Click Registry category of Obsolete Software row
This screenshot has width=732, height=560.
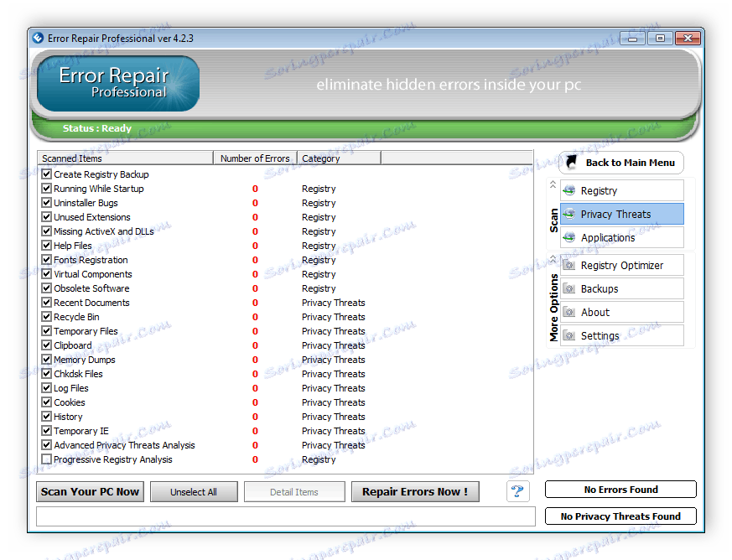(319, 288)
